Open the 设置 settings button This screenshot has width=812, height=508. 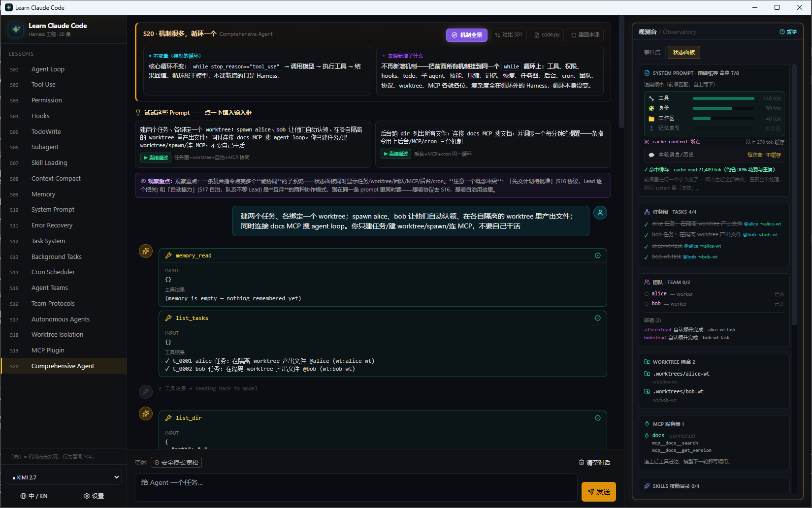(94, 496)
